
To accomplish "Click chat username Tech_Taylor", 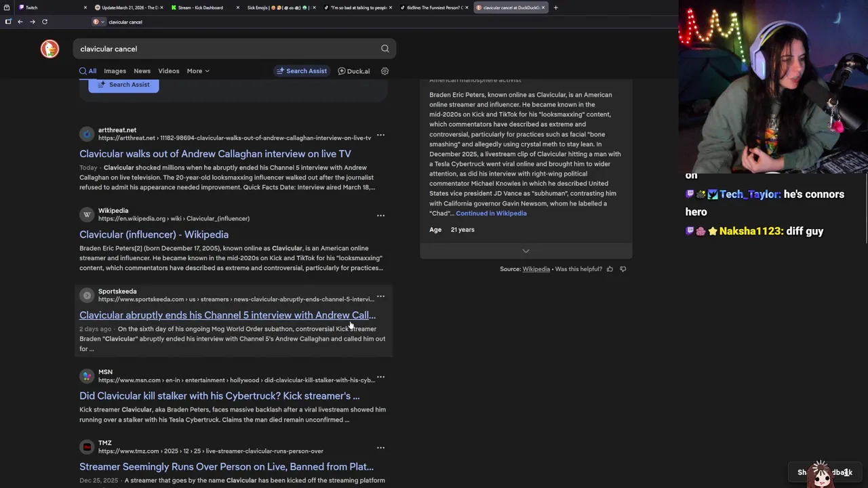I will pyautogui.click(x=749, y=195).
